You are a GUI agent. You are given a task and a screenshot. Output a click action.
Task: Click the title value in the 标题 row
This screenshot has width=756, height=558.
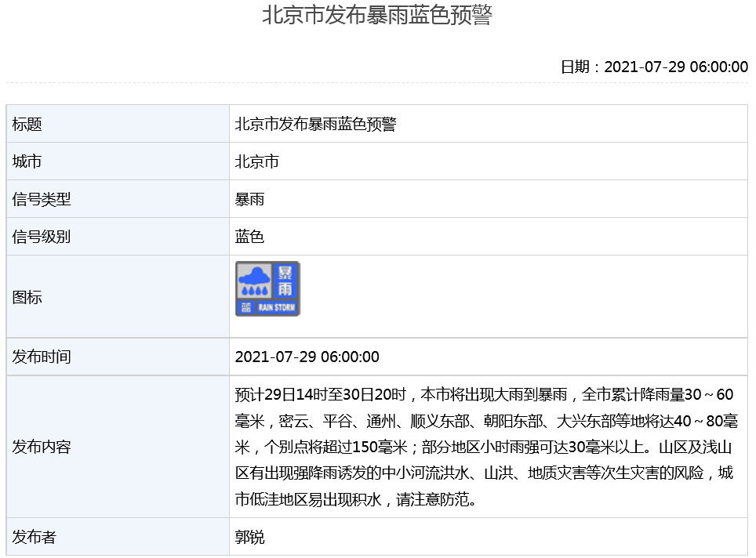pos(315,124)
